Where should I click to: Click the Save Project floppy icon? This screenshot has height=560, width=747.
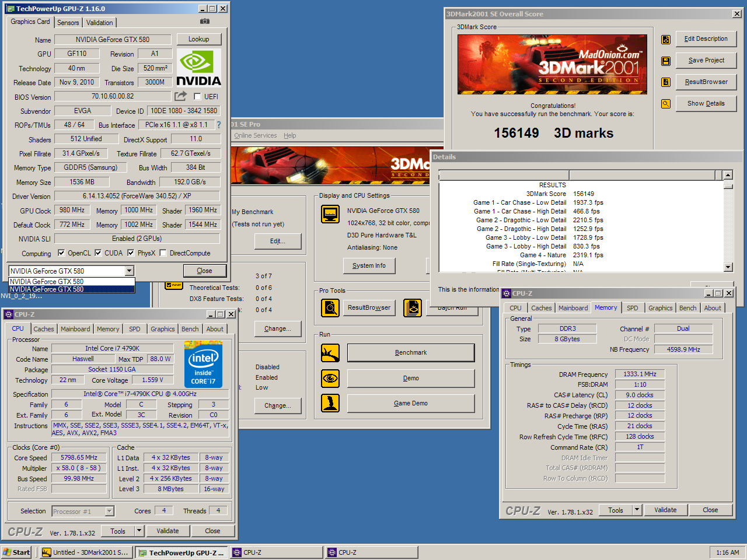point(666,61)
